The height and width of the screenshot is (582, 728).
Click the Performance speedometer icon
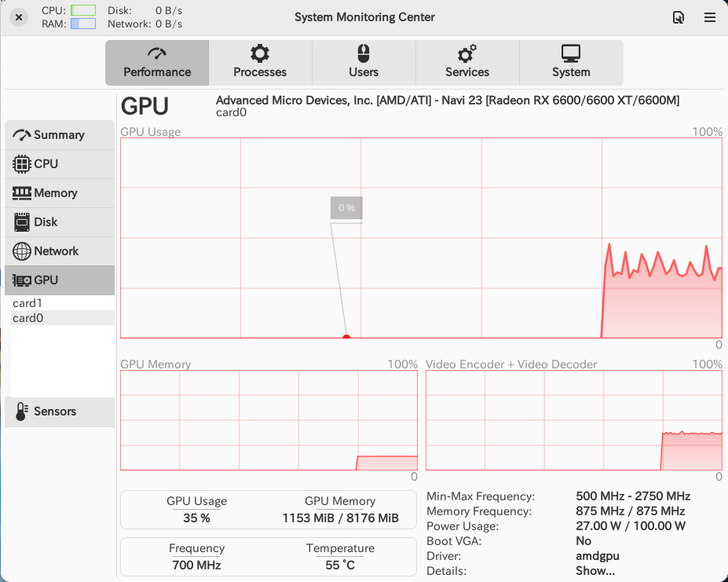[156, 53]
